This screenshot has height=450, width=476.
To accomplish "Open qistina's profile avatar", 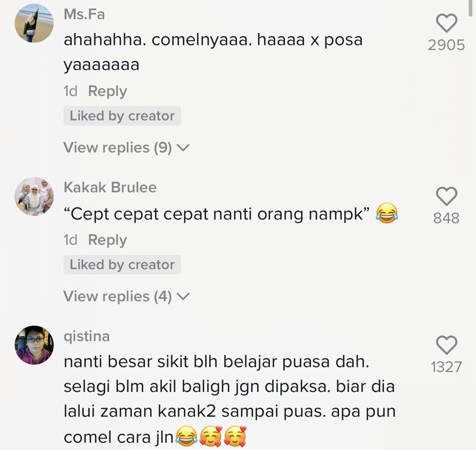I will (x=34, y=345).
